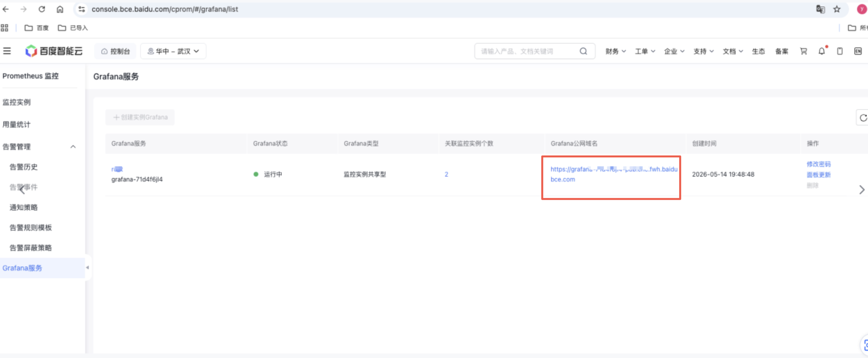The height and width of the screenshot is (358, 868).
Task: Click the linked instance count 2
Action: click(446, 174)
